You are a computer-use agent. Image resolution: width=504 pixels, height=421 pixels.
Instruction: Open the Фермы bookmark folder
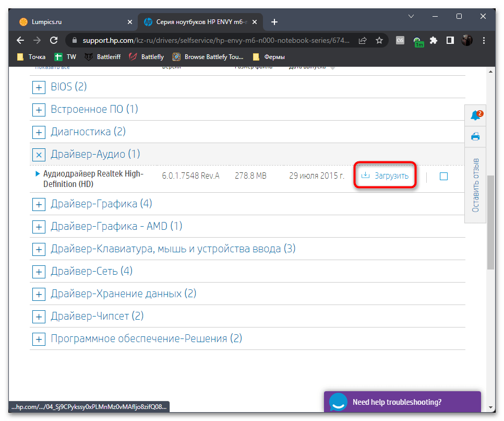tap(269, 57)
